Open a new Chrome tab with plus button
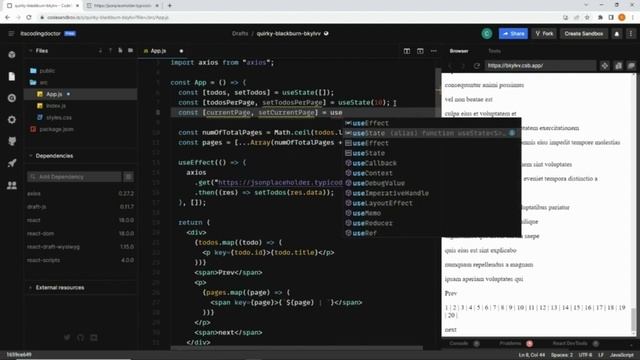The height and width of the screenshot is (360, 640). pyautogui.click(x=170, y=6)
